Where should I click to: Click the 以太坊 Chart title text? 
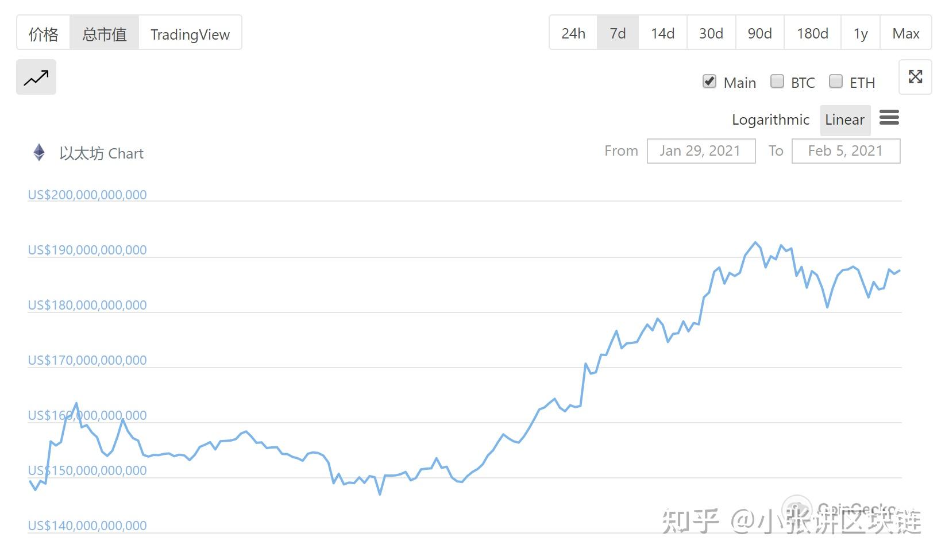coord(102,153)
